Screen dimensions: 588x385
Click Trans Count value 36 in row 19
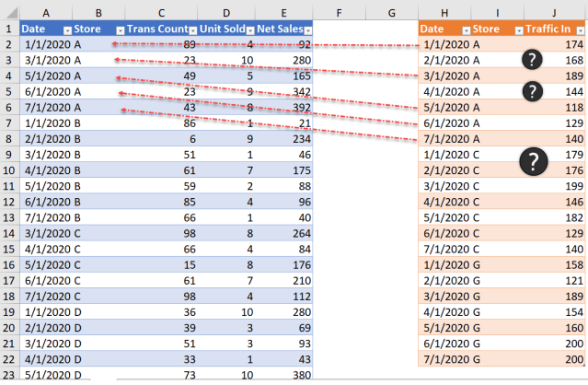coord(161,312)
